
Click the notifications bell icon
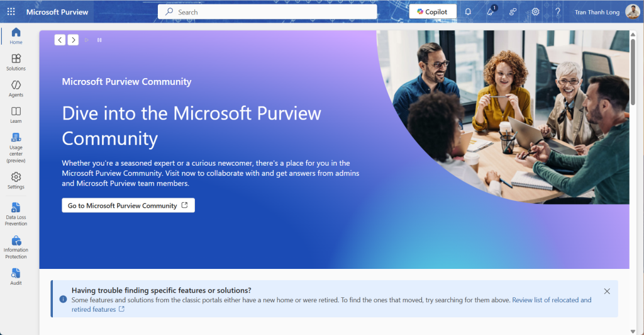[468, 12]
